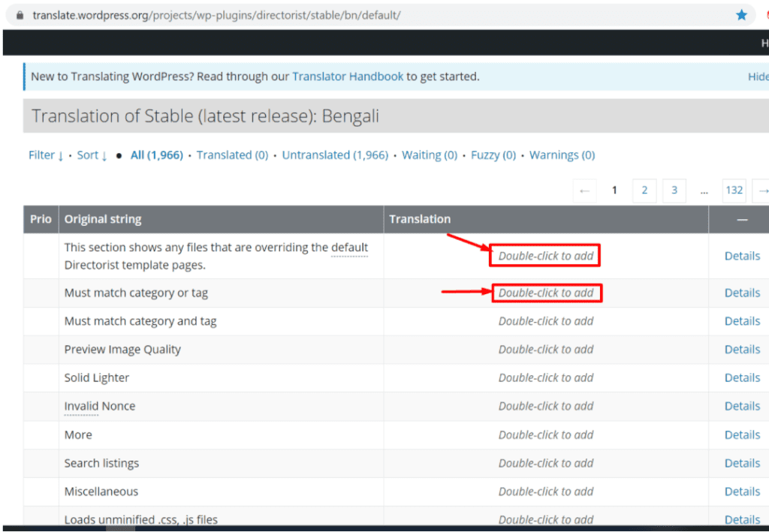769x532 pixels.
Task: Open Details for Preview Image Quality
Action: tap(742, 350)
